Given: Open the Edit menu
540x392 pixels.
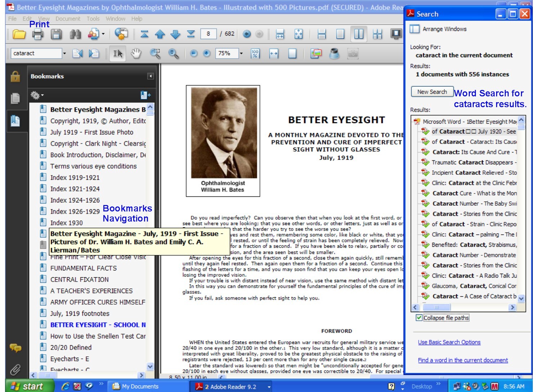Looking at the screenshot, I should click(x=27, y=19).
